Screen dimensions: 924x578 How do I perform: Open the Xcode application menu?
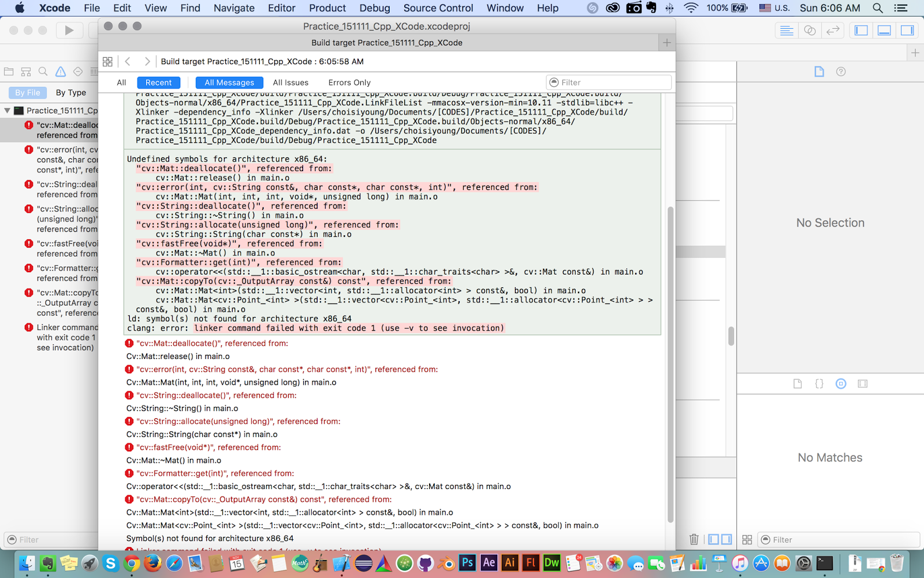(x=55, y=8)
